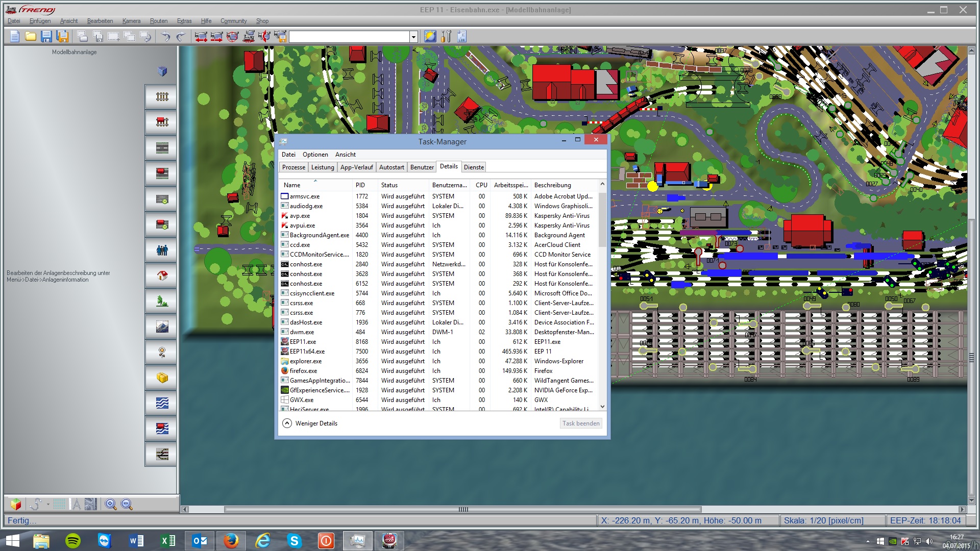Screen dimensions: 980x551
Task: Click the Save layout floppy disk icon
Action: coord(46,36)
